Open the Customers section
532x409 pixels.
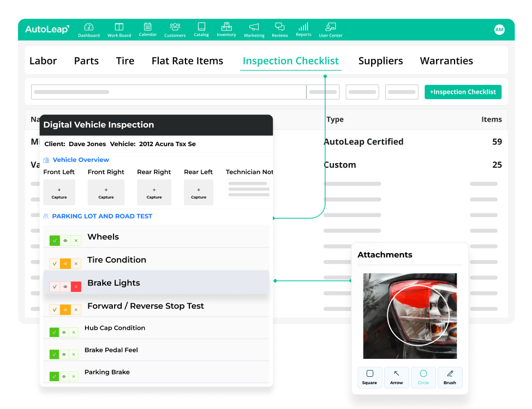pos(175,30)
